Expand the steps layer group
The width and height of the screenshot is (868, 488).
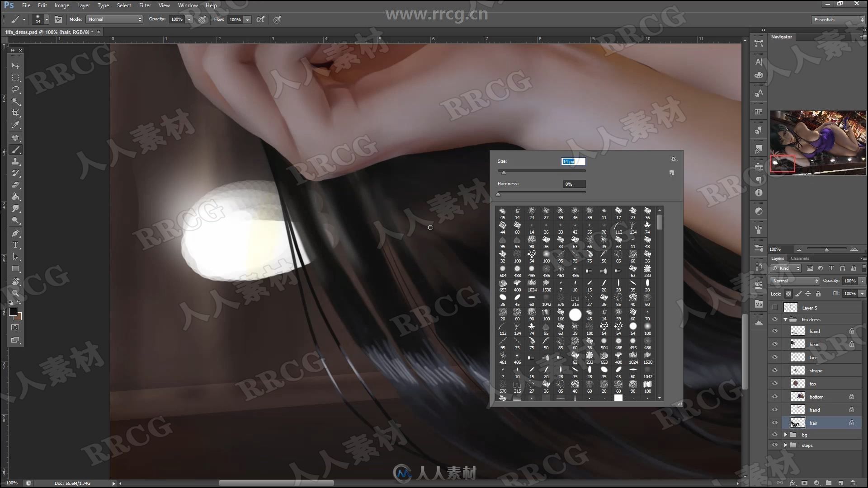coord(786,445)
